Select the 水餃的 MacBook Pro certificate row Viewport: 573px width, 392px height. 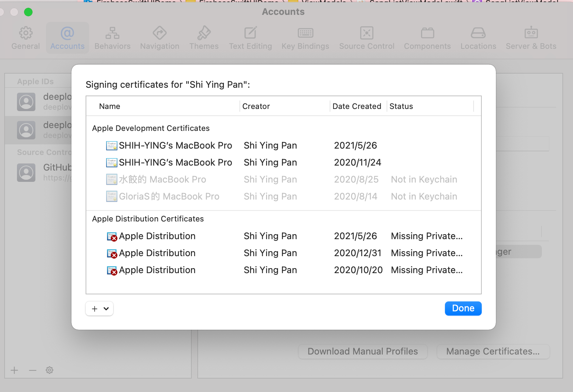284,179
